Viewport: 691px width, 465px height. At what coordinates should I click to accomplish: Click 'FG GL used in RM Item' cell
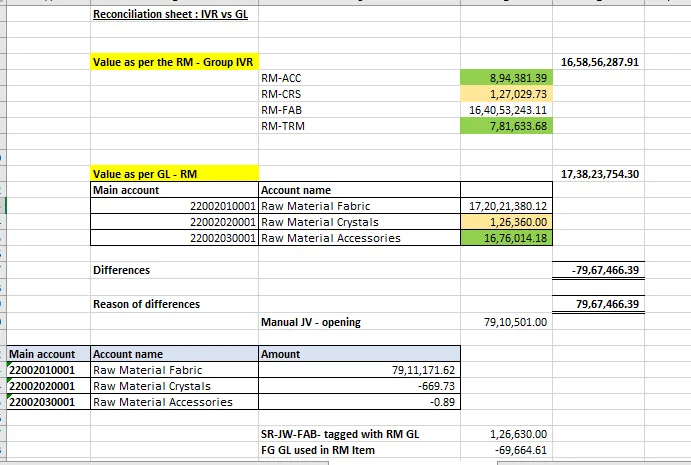359,450
